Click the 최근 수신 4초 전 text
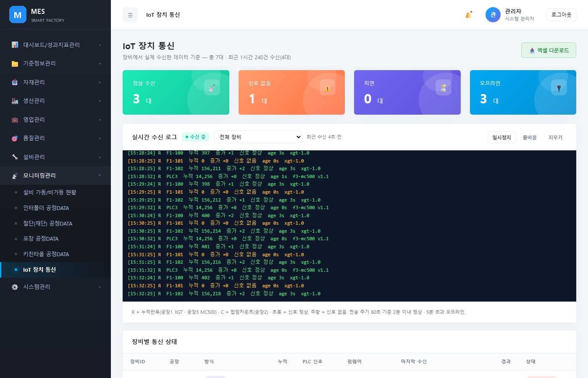The height and width of the screenshot is (378, 588). (x=324, y=137)
